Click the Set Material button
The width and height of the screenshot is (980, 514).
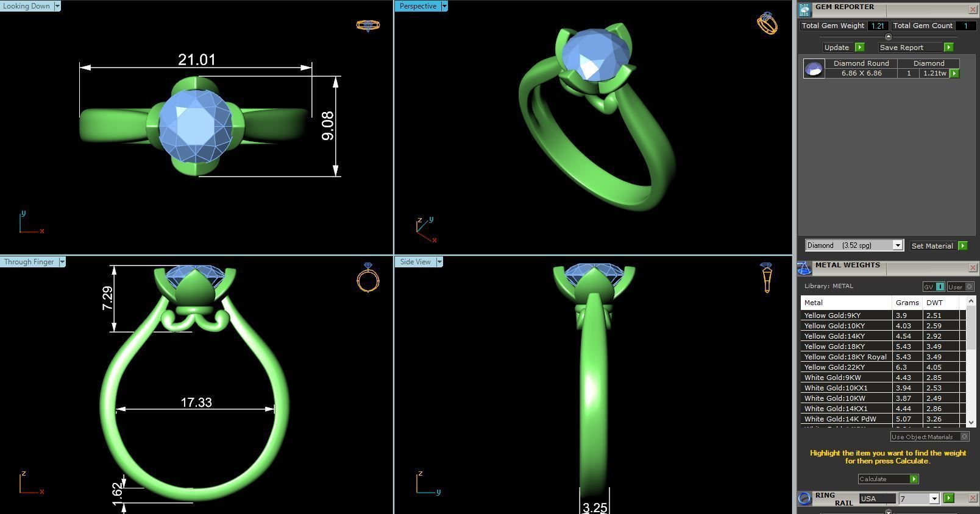[932, 246]
